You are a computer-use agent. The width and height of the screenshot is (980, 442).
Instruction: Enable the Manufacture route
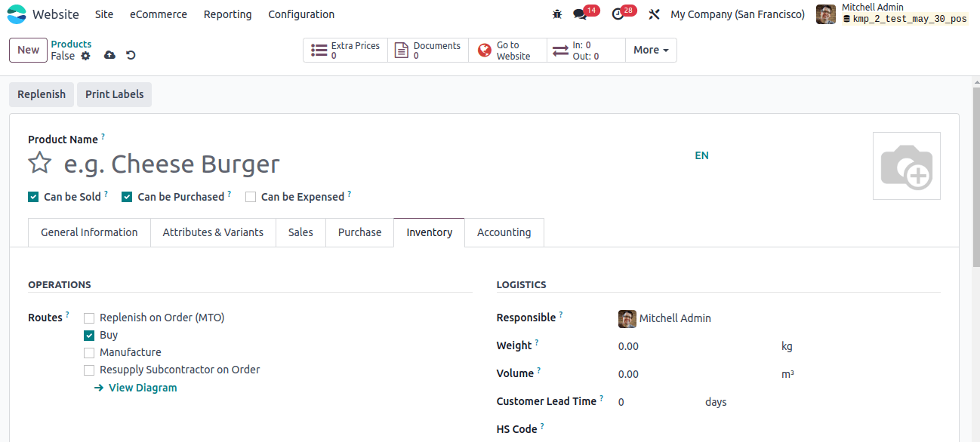pos(89,353)
